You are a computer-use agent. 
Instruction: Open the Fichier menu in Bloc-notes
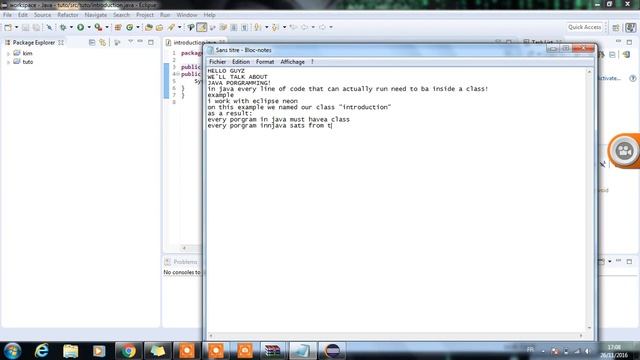[x=218, y=62]
